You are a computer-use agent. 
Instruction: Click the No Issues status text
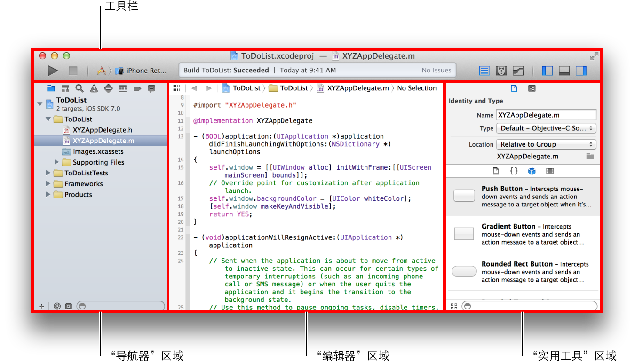coord(437,71)
